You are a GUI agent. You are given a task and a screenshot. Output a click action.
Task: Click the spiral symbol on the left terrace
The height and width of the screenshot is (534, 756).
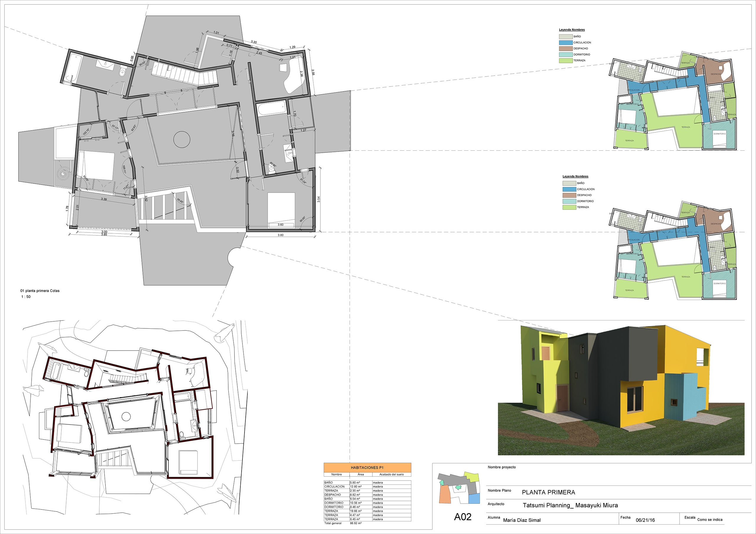pyautogui.click(x=63, y=173)
